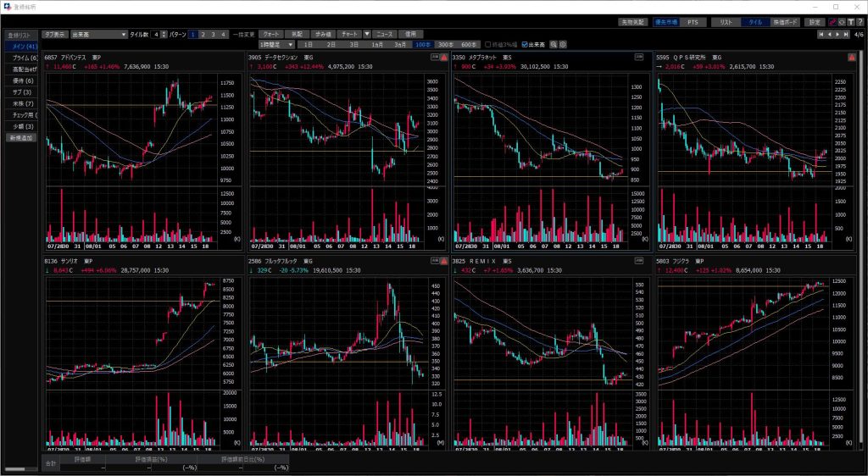This screenshot has width=868, height=476.
Task: Click the red alert icon on 5595 QPS研究所 tile
Action: tap(850, 58)
